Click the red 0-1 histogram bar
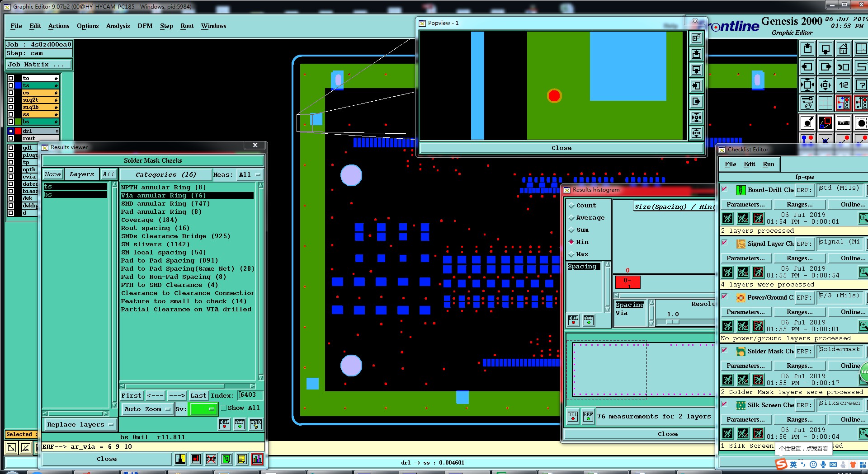This screenshot has height=474, width=868. coord(627,282)
